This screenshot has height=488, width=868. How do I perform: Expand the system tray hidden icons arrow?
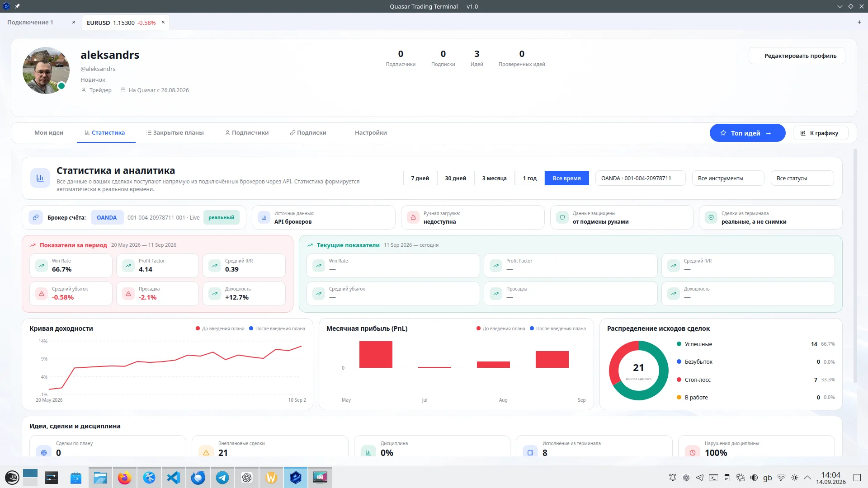(x=807, y=478)
